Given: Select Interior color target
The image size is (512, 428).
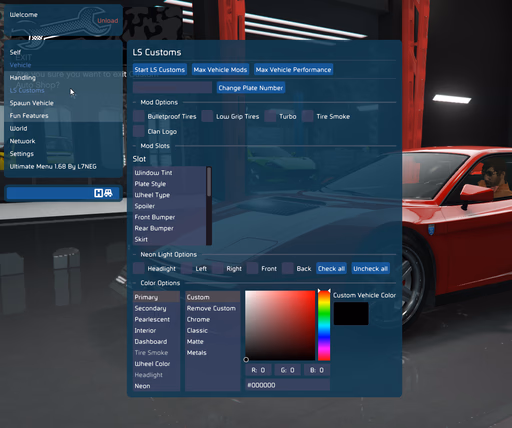Looking at the screenshot, I should [x=156, y=330].
